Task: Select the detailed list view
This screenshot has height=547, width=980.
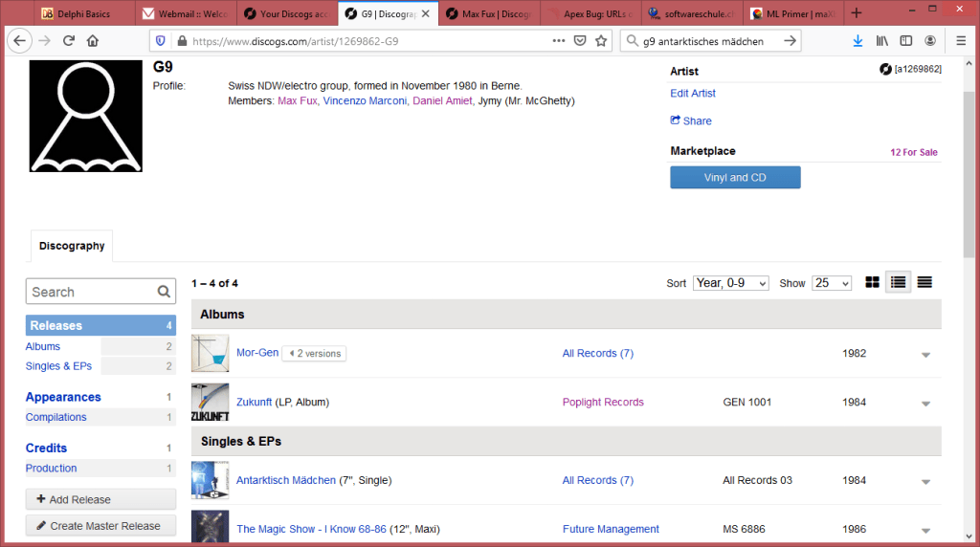Action: click(898, 282)
